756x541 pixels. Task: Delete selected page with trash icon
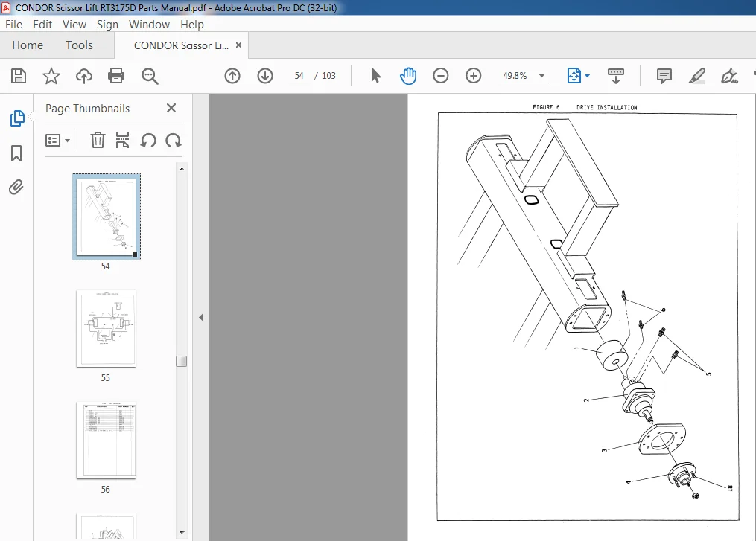click(98, 140)
